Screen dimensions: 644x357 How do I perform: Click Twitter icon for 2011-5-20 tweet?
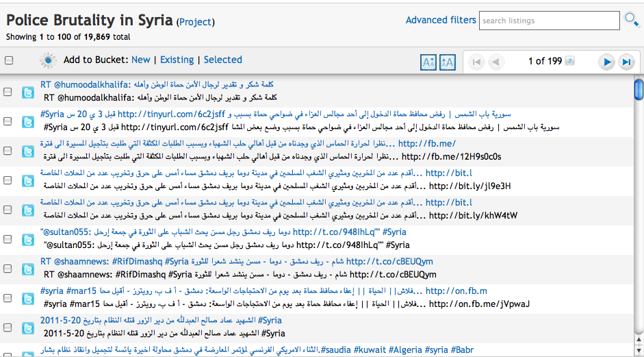[x=28, y=328]
